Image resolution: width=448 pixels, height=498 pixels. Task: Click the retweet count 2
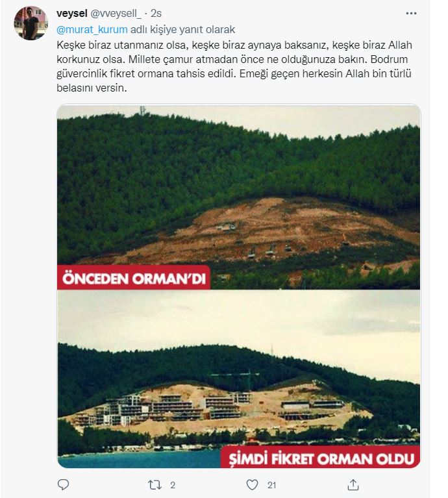[173, 485]
